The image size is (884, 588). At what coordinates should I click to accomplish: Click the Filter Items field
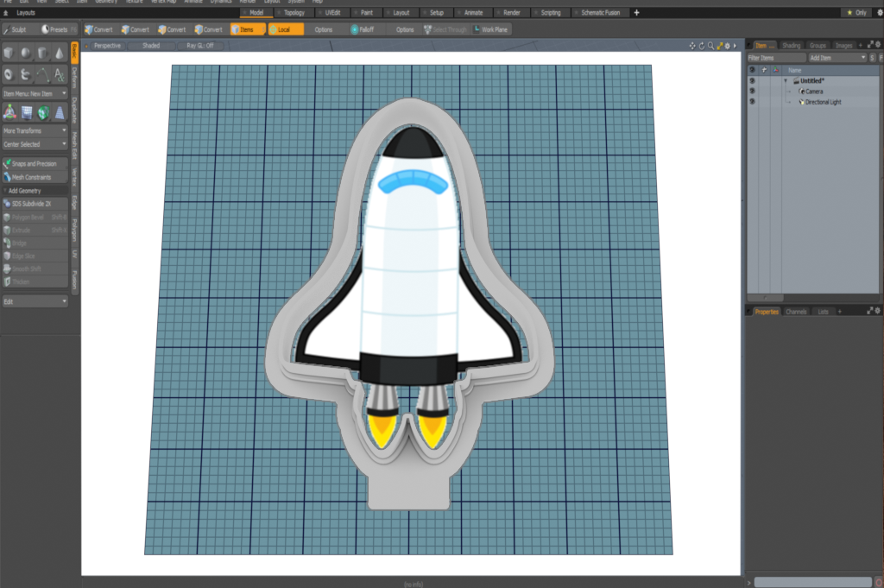(775, 57)
